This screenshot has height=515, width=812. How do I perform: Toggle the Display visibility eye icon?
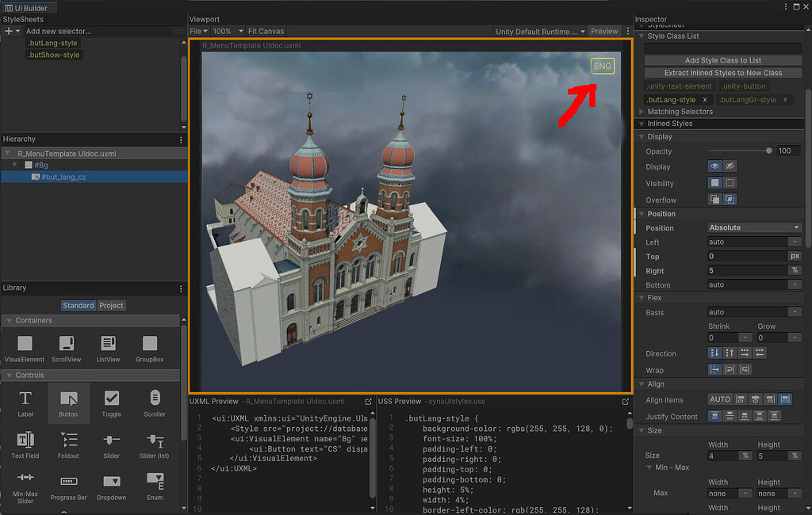tap(715, 166)
